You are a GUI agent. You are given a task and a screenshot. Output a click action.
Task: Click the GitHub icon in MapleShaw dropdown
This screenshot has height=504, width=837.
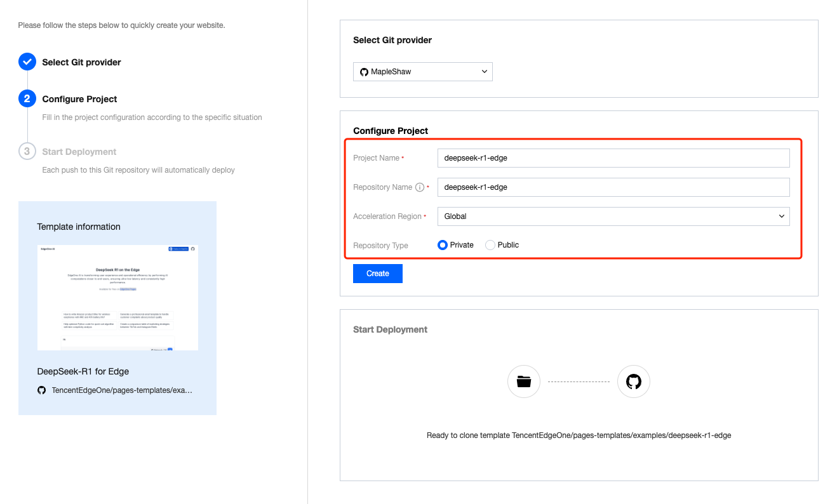[x=364, y=72]
